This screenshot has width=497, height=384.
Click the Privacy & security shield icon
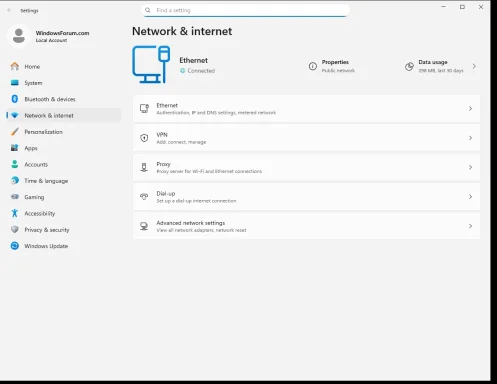pyautogui.click(x=15, y=229)
